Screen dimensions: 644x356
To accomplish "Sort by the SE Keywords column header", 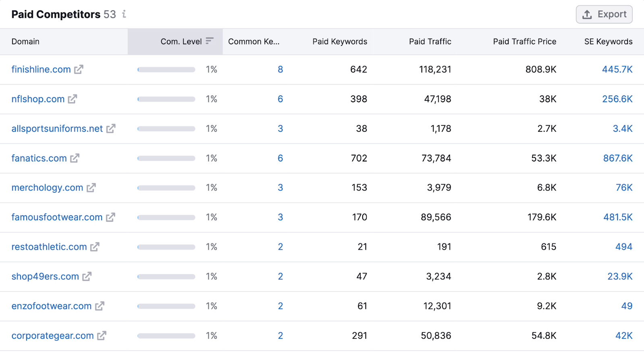I will point(608,41).
